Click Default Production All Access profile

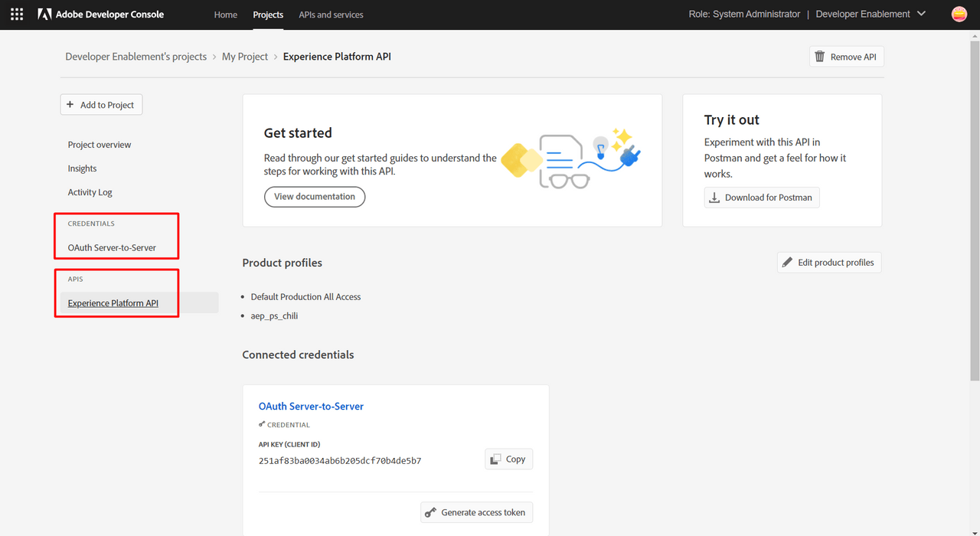(x=305, y=297)
